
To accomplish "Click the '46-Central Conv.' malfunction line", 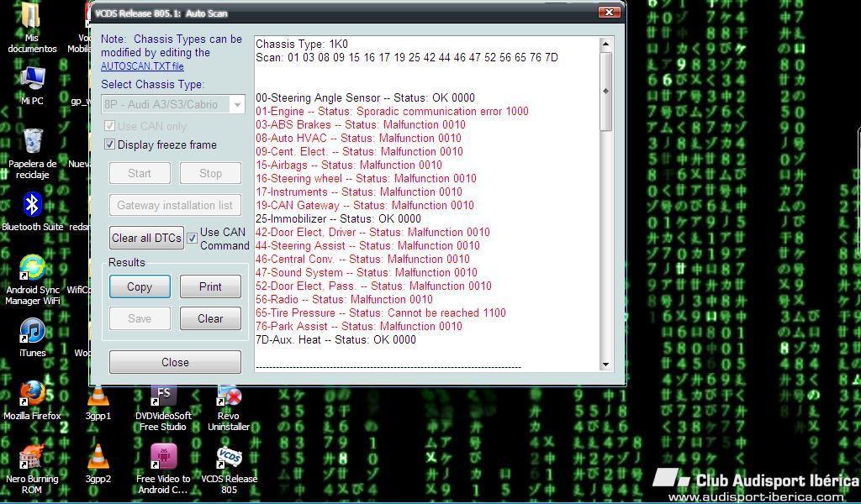I will [363, 259].
